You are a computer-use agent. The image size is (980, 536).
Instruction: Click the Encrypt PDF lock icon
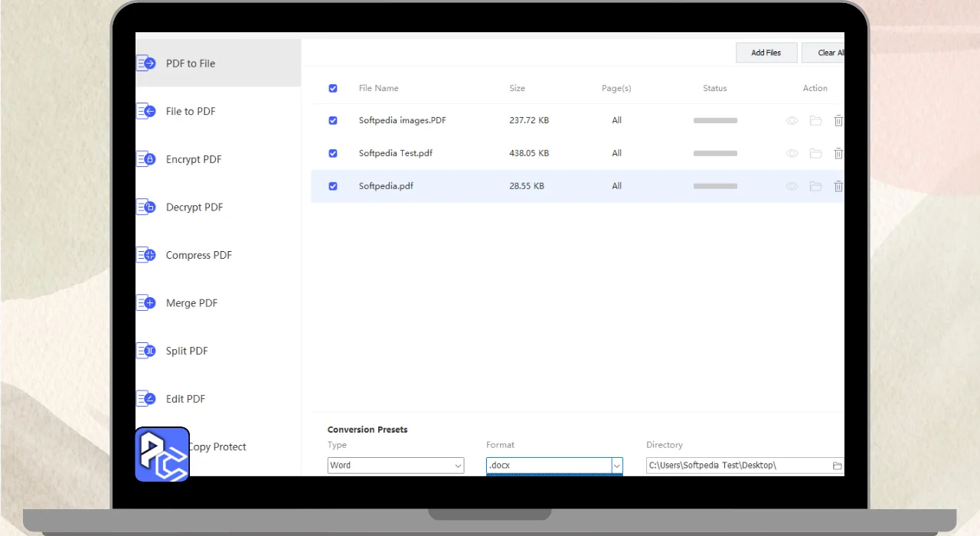[x=146, y=159]
